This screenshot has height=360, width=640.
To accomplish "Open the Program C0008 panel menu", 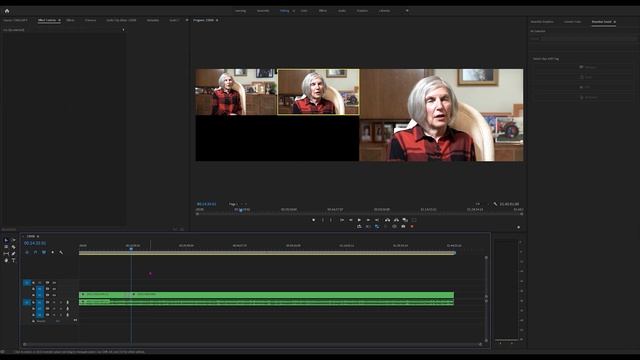I will tap(217, 20).
